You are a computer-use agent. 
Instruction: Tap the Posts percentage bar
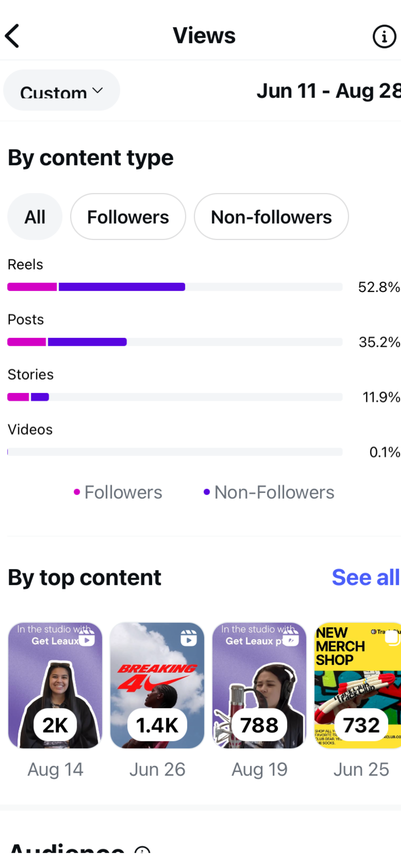click(175, 342)
